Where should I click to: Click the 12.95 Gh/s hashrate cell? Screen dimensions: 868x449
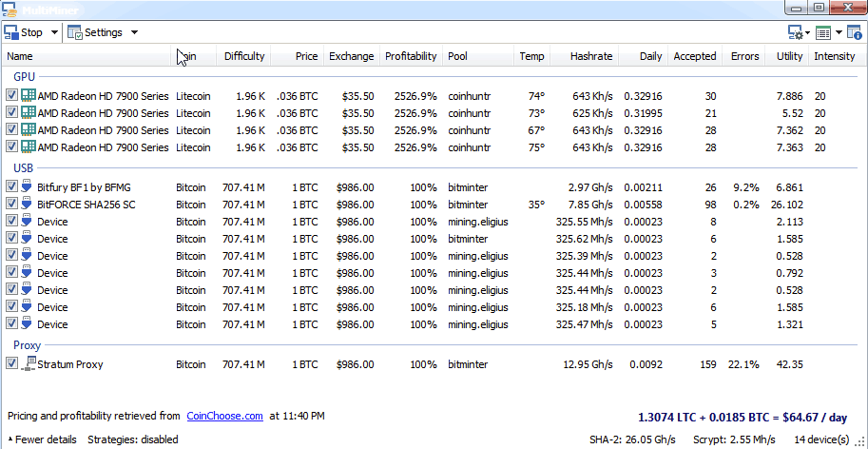coord(588,364)
